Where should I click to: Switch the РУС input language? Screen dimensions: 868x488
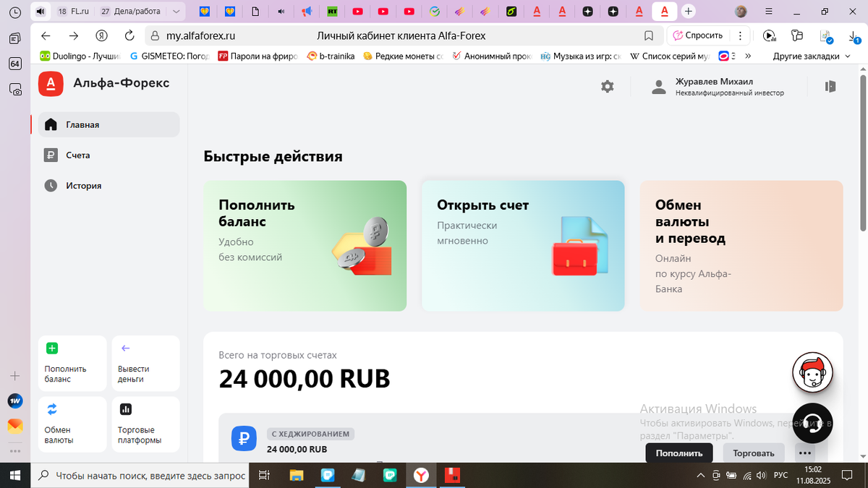[780, 475]
